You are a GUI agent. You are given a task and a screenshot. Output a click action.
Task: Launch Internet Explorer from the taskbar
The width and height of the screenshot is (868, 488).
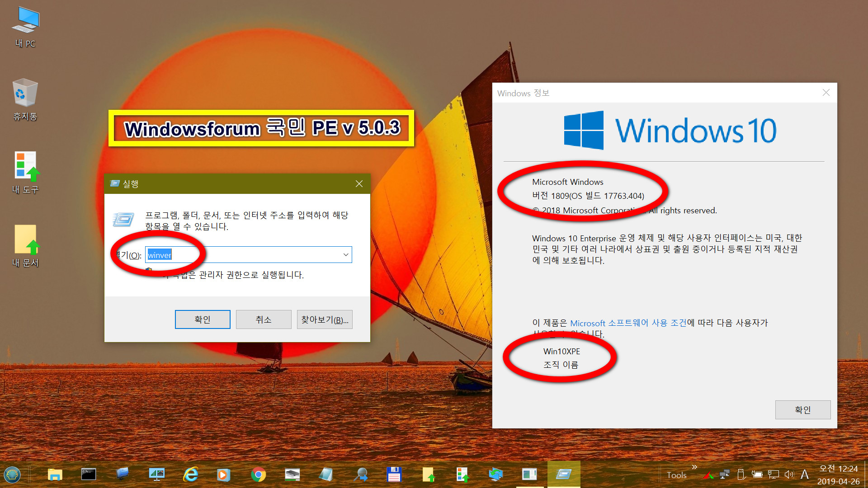[190, 474]
